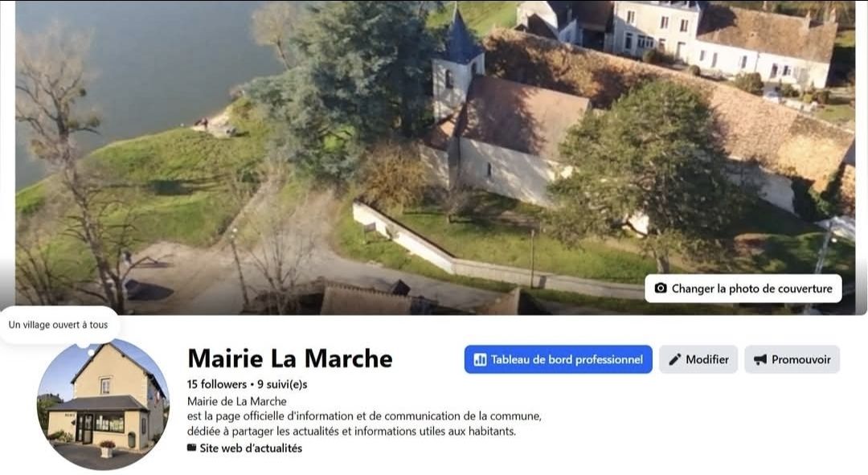The width and height of the screenshot is (868, 475).
Task: Click the cover photo of the church
Action: tap(435, 158)
